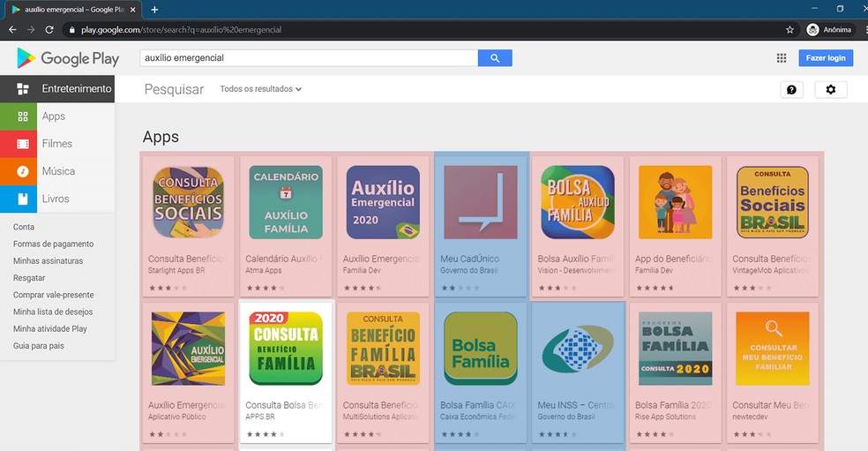Click the Bolsa Auxílio Família app icon
The height and width of the screenshot is (451, 868).
click(x=578, y=202)
